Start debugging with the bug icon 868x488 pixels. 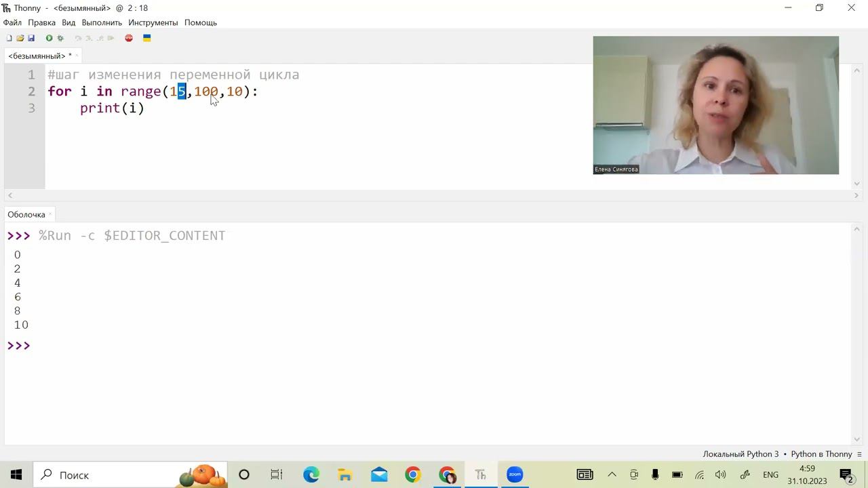coord(60,38)
